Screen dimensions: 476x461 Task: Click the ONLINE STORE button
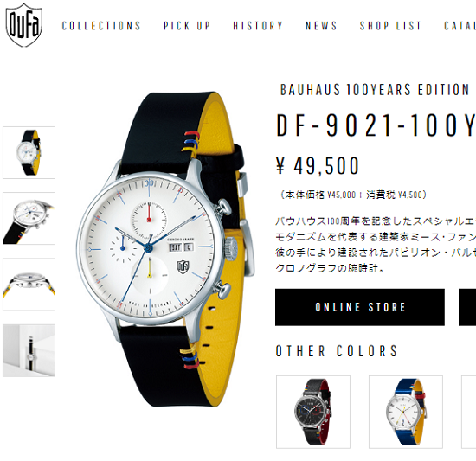coord(360,307)
